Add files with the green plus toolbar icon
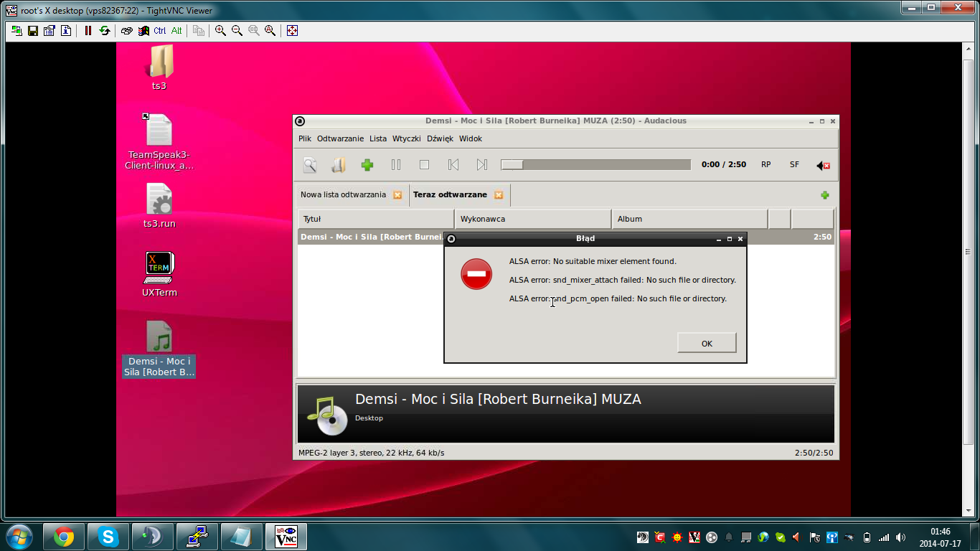This screenshot has height=551, width=980. [367, 165]
